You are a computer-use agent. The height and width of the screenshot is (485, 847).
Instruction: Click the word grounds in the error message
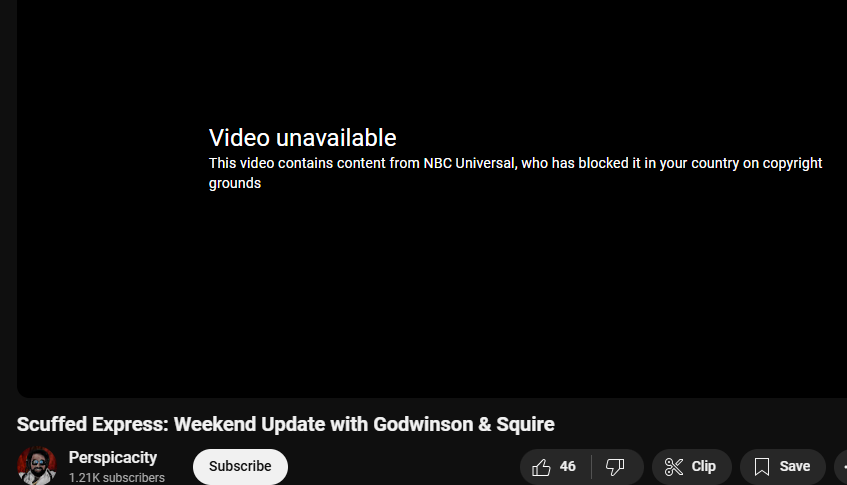pos(235,184)
